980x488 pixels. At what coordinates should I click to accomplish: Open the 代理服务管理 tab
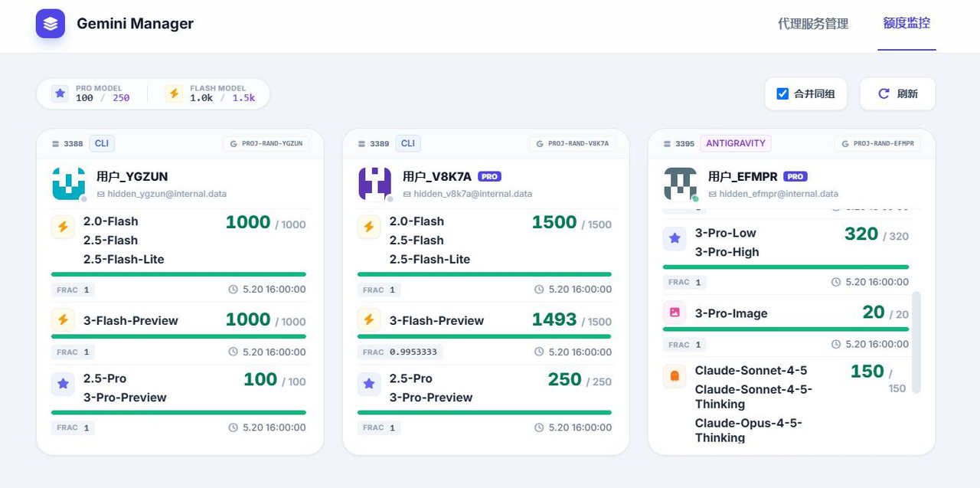[x=813, y=24]
